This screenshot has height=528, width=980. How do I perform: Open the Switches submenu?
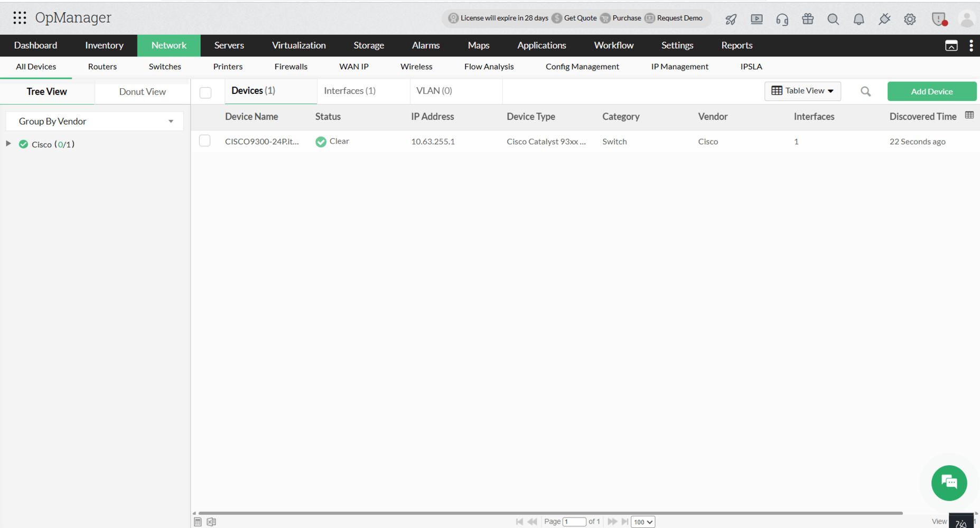point(165,67)
